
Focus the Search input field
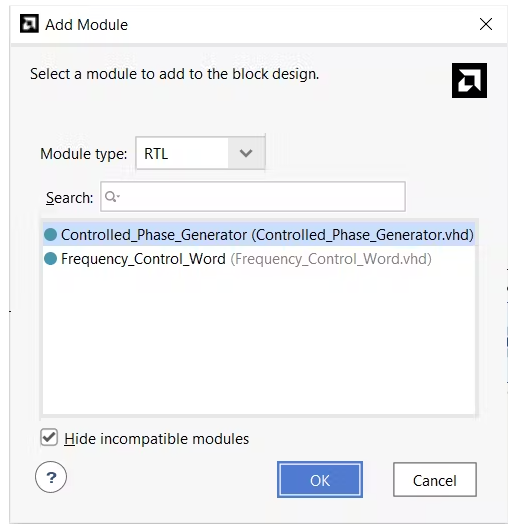click(253, 196)
